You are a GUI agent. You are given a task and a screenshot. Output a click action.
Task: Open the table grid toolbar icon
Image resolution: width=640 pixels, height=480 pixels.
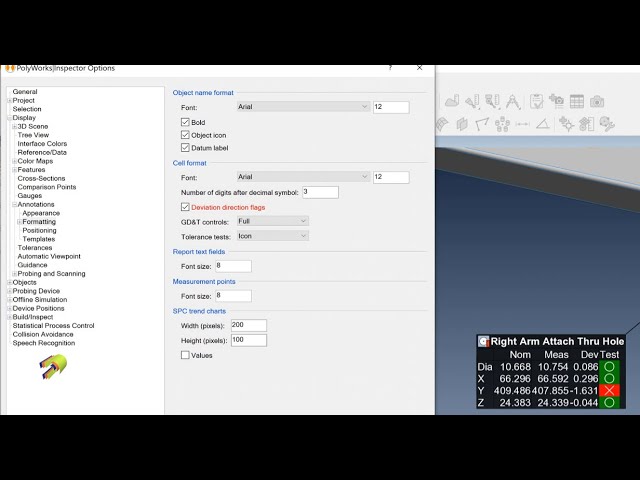pyautogui.click(x=577, y=101)
